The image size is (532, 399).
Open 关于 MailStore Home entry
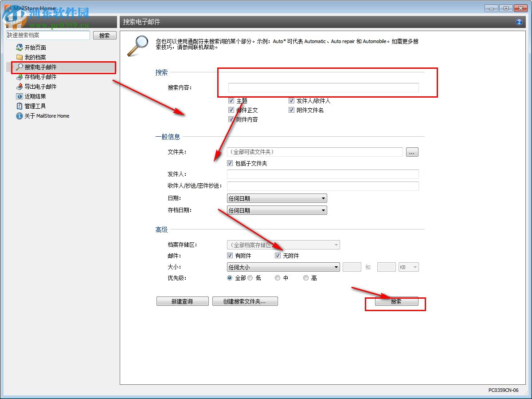click(x=47, y=116)
